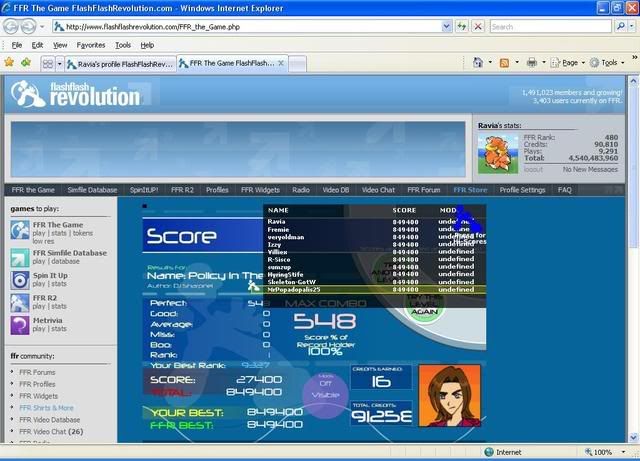The height and width of the screenshot is (461, 640).
Task: Click the Favorites star icon
Action: point(9,63)
